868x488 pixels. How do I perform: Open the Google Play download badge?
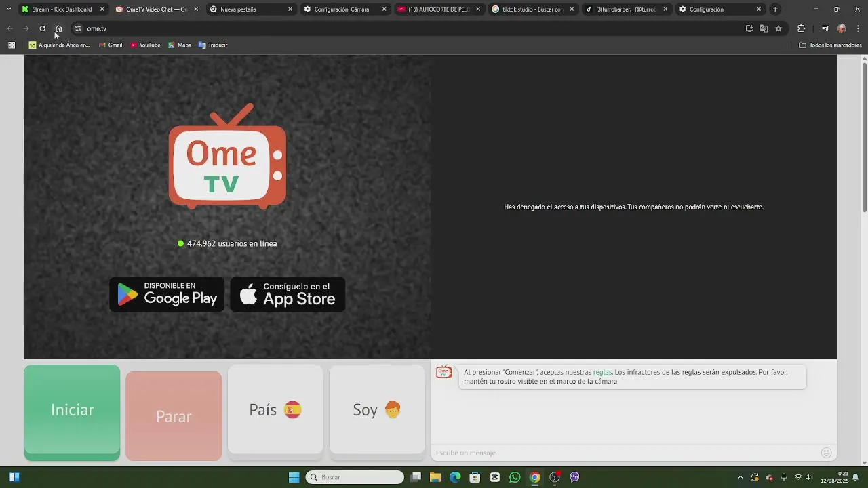(x=167, y=294)
